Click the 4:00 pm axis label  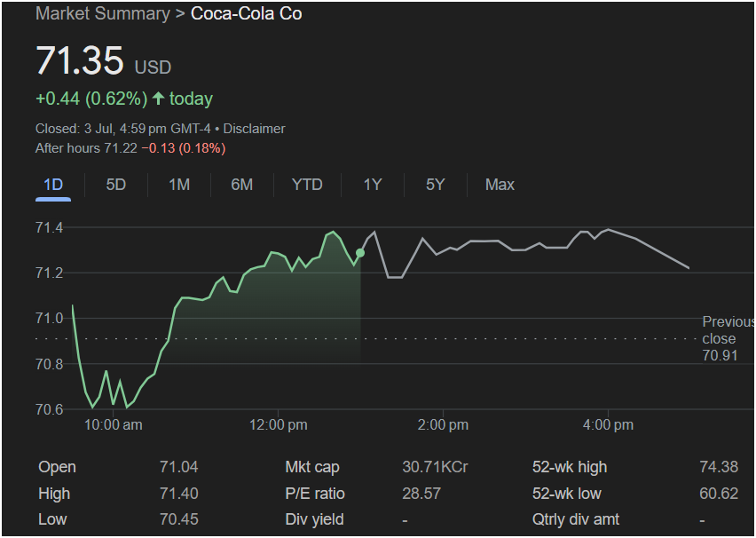(x=608, y=425)
